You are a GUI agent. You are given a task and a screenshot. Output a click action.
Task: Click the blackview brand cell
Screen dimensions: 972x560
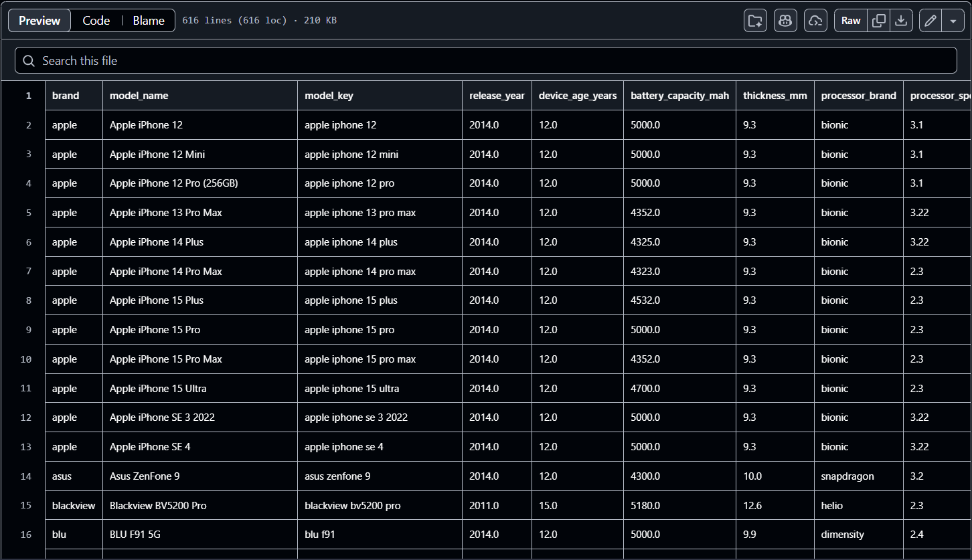[74, 506]
